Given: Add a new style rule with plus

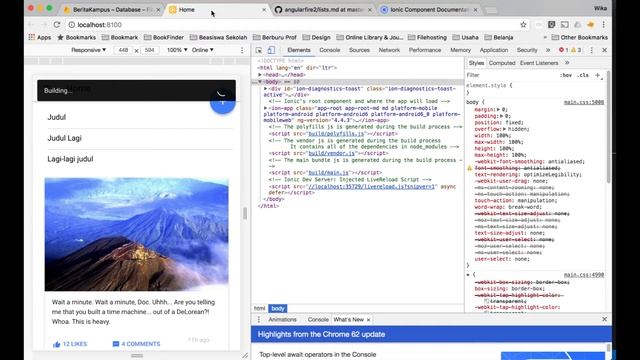Looking at the screenshot, I should (598, 75).
